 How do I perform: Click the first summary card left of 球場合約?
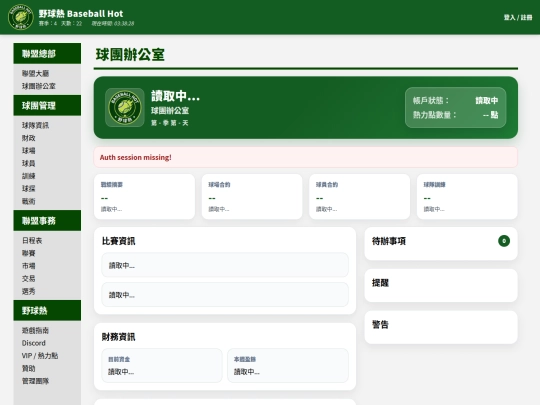point(144,196)
